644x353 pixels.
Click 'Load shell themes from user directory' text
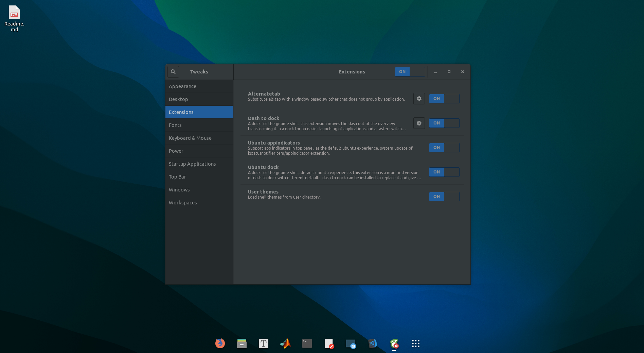click(284, 197)
